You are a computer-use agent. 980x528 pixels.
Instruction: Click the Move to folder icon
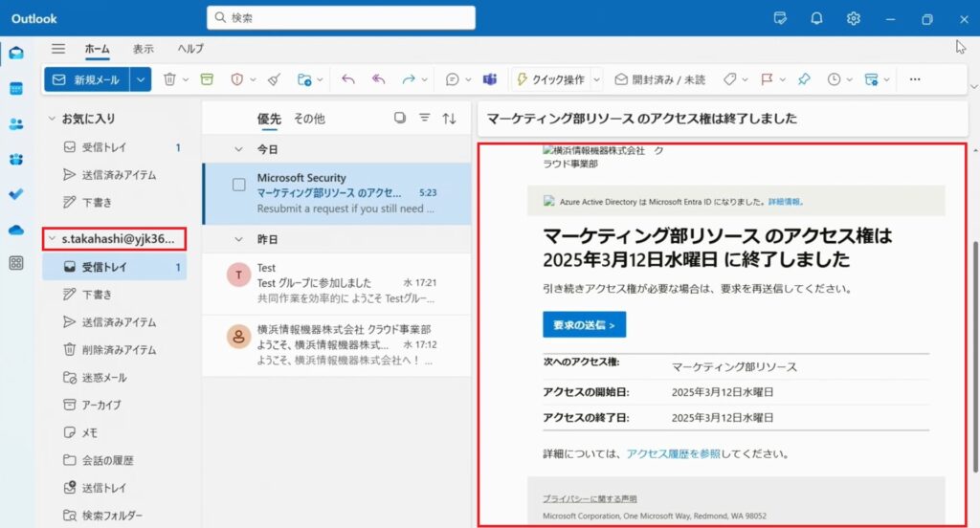(304, 79)
